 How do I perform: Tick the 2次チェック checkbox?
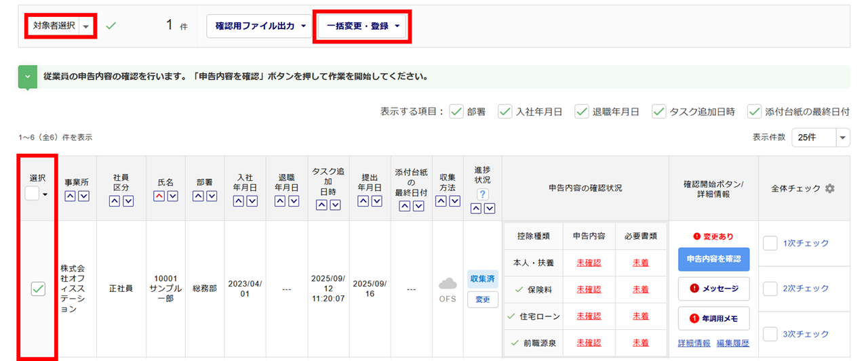pos(770,289)
